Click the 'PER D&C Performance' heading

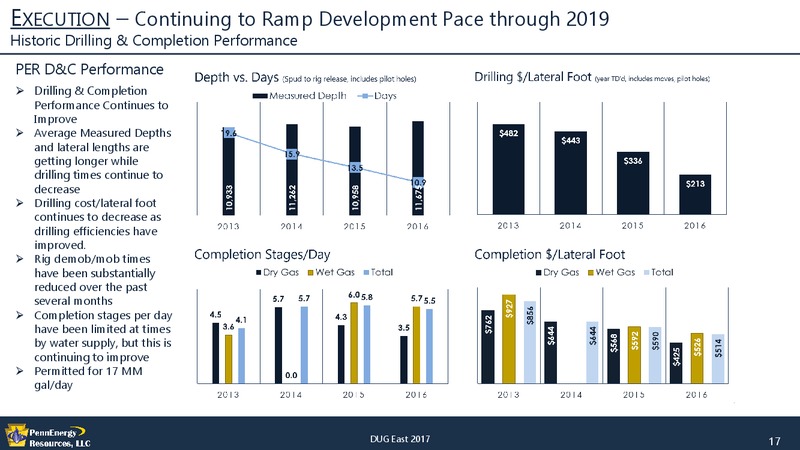[x=90, y=69]
